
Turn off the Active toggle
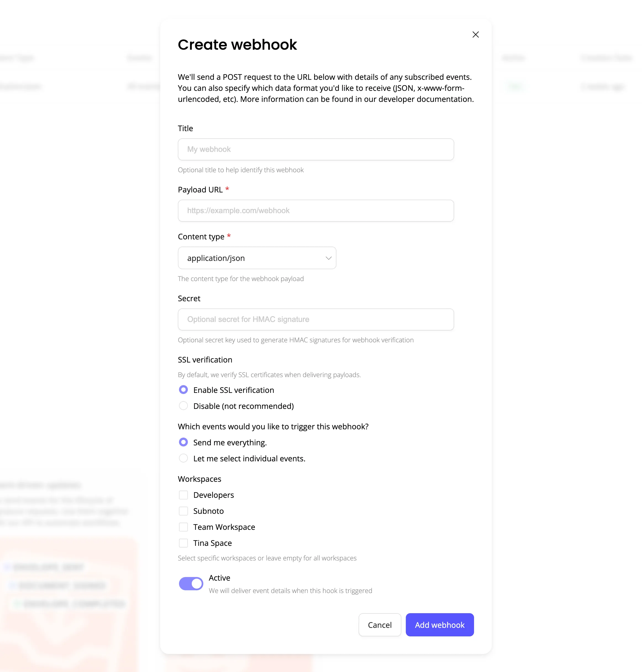(191, 583)
